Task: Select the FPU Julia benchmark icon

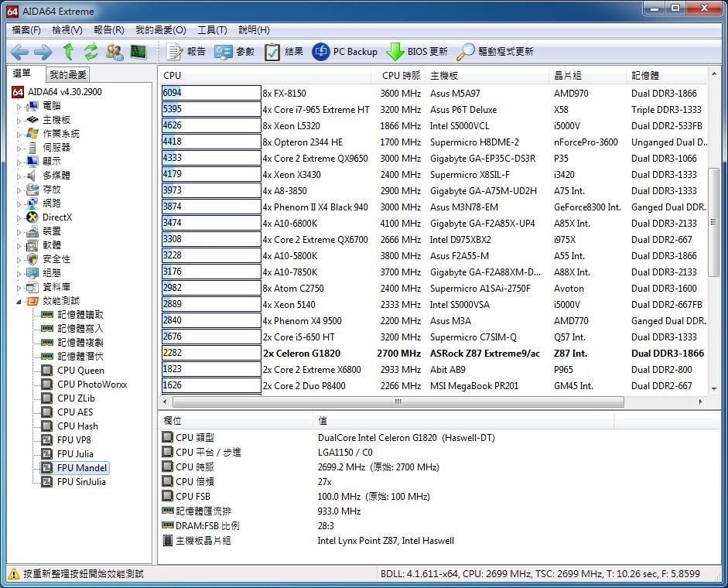Action: coord(47,454)
